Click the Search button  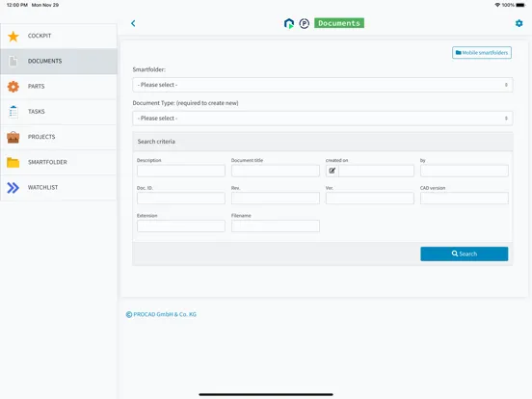pos(465,253)
